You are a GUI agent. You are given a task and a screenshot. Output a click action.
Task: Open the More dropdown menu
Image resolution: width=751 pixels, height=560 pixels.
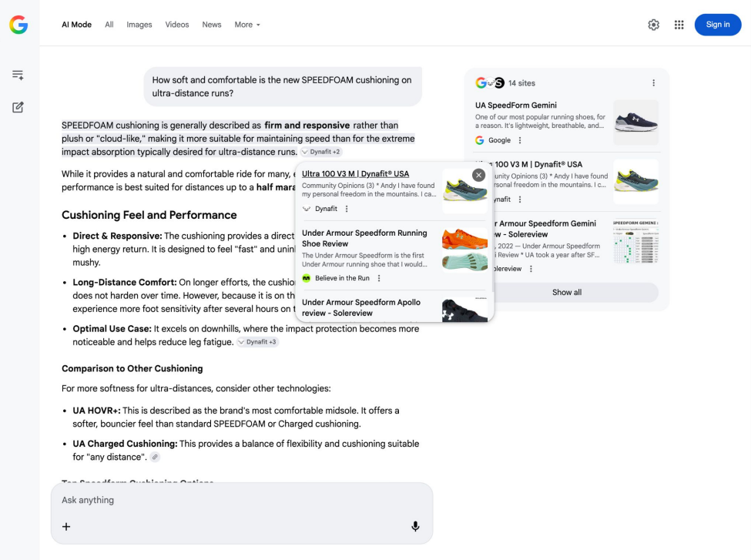[x=247, y=25]
